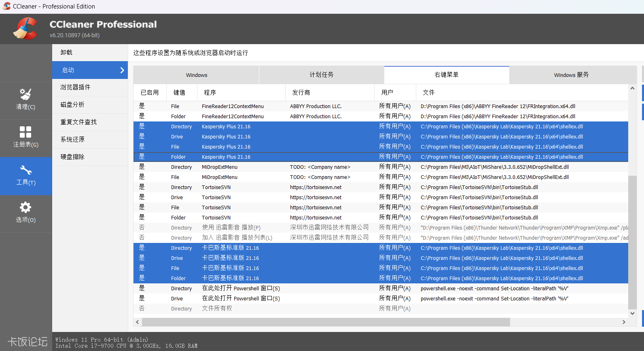
Task: Select 卡巴斯基标准版 21.16 Drive row
Action: (381, 258)
